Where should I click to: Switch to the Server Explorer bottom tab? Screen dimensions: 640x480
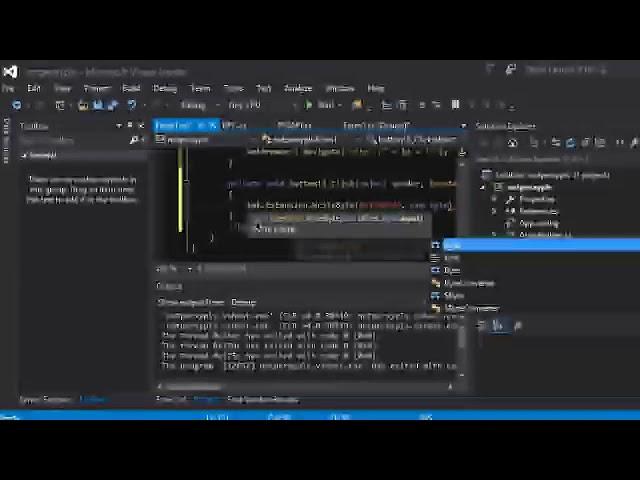45,400
